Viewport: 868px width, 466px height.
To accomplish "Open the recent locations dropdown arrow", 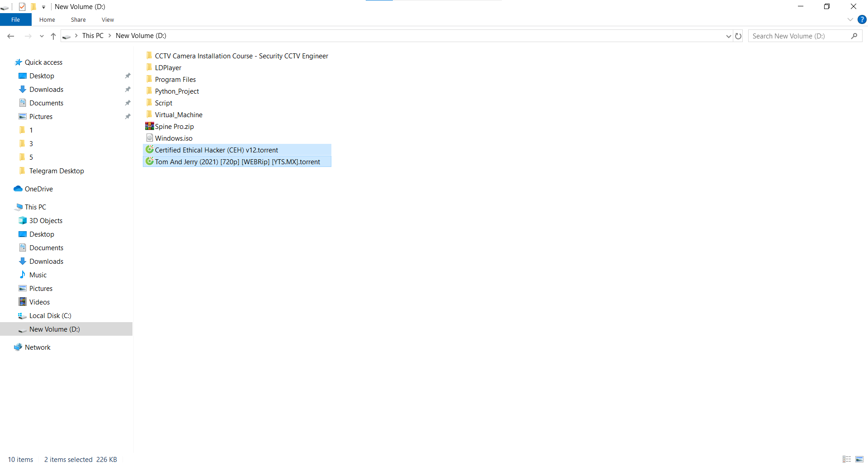I will [42, 36].
